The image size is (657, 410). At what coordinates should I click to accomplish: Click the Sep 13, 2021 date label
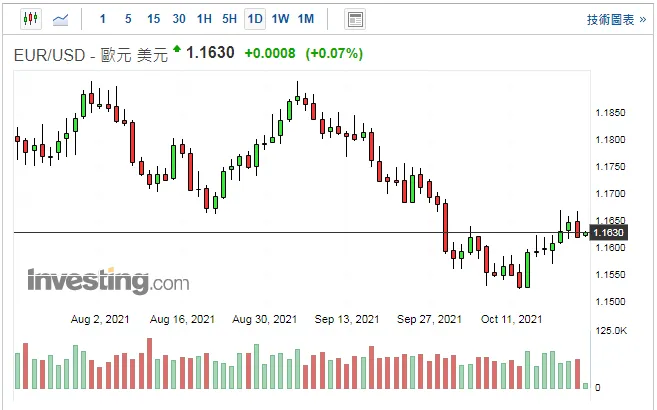tap(347, 319)
